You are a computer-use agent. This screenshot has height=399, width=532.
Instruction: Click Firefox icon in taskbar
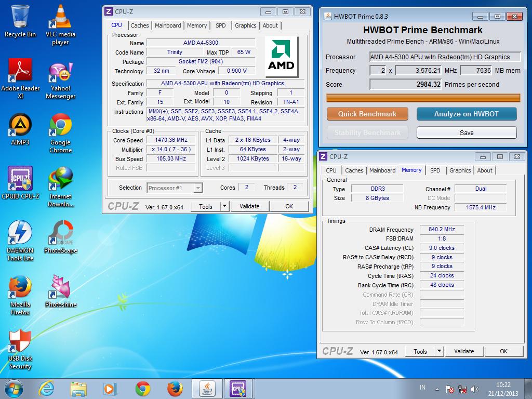(x=175, y=389)
